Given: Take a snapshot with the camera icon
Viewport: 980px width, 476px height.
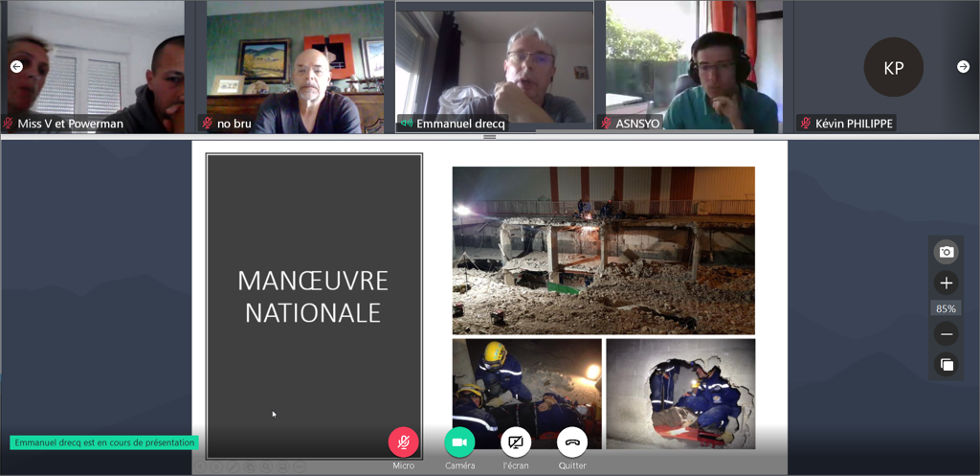Looking at the screenshot, I should point(947,252).
